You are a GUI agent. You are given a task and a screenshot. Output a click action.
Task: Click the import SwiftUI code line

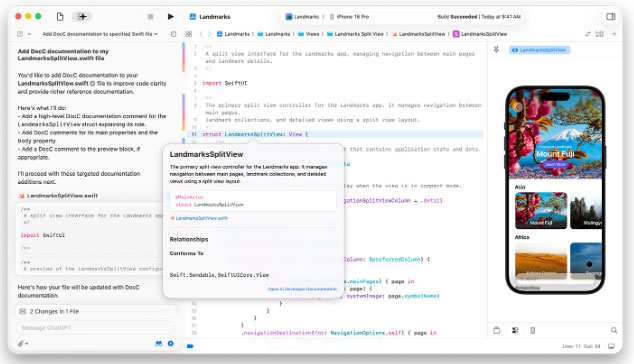pyautogui.click(x=224, y=83)
